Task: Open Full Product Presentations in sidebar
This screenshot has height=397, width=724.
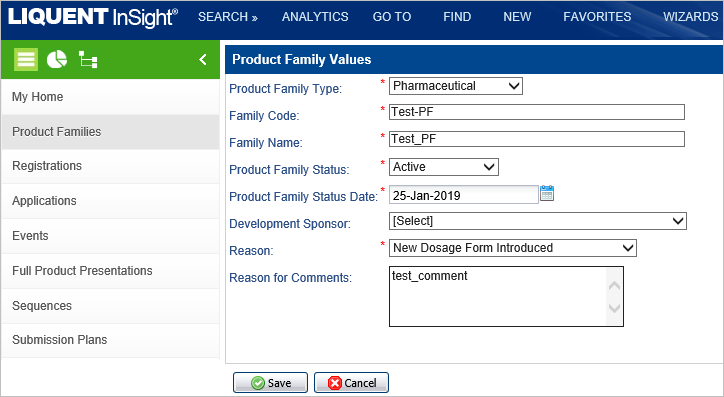Action: (x=110, y=271)
